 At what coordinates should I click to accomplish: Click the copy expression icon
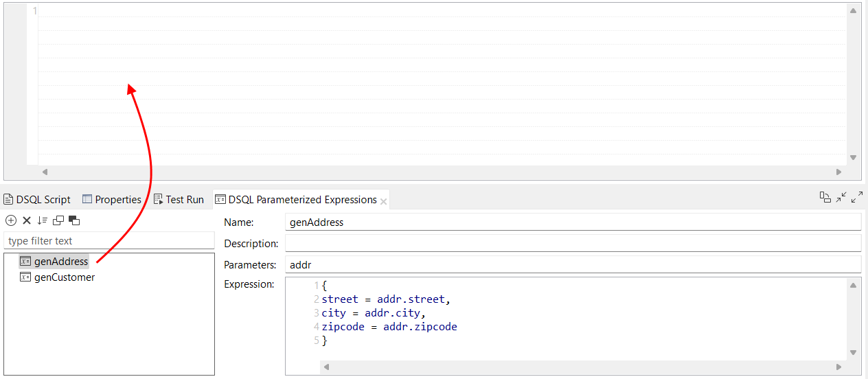(58, 220)
